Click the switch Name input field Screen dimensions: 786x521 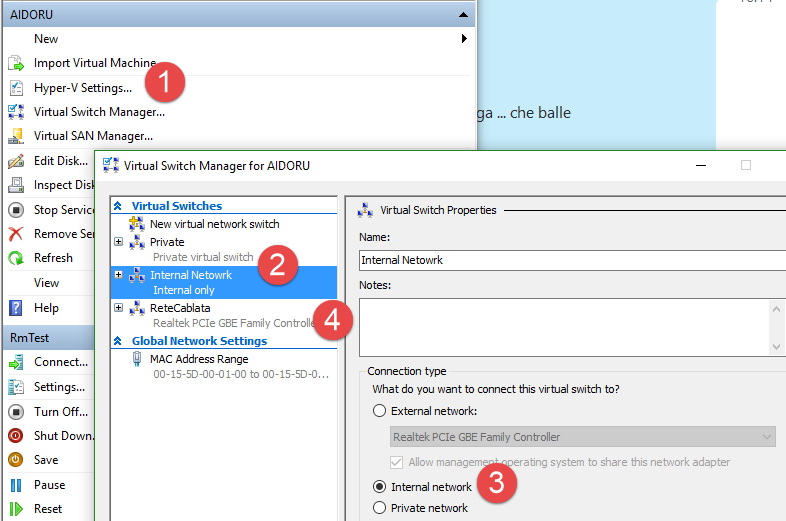tap(572, 260)
